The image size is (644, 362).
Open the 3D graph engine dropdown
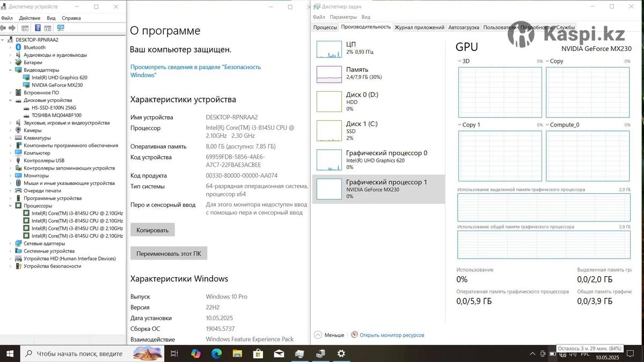tap(460, 61)
